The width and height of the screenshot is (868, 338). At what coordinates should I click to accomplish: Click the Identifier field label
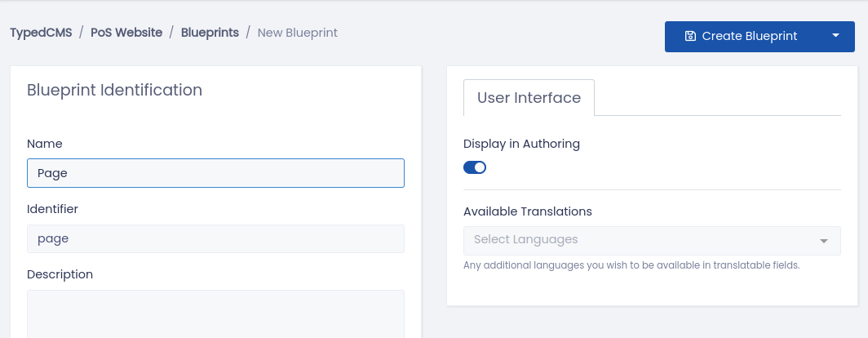tap(52, 209)
